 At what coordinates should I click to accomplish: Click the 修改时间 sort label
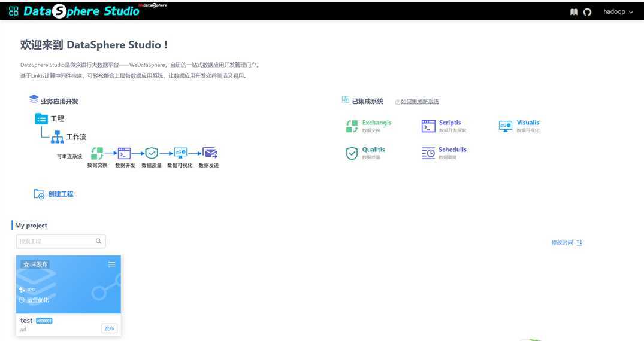(562, 243)
